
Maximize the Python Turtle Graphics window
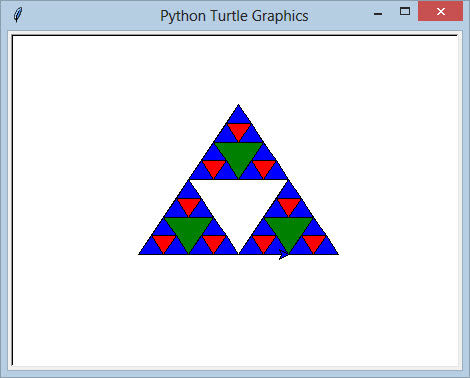[x=405, y=11]
